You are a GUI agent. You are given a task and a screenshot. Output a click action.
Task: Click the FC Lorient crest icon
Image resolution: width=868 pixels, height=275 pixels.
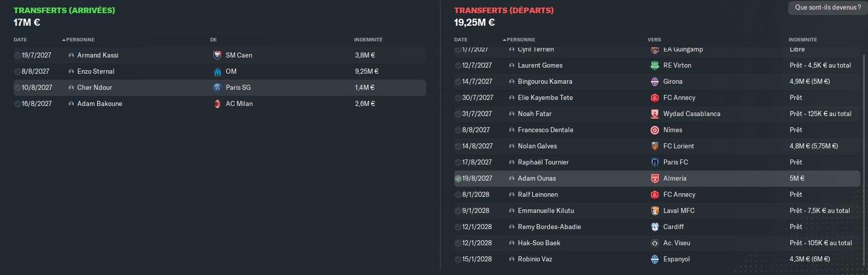point(654,146)
